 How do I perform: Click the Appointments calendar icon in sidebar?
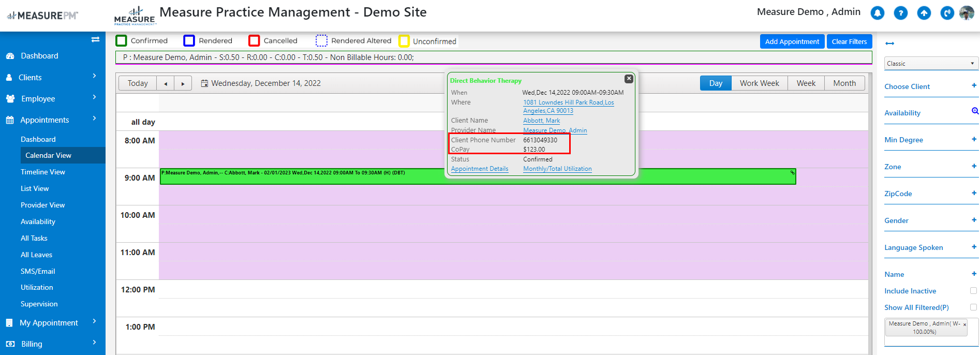[10, 120]
